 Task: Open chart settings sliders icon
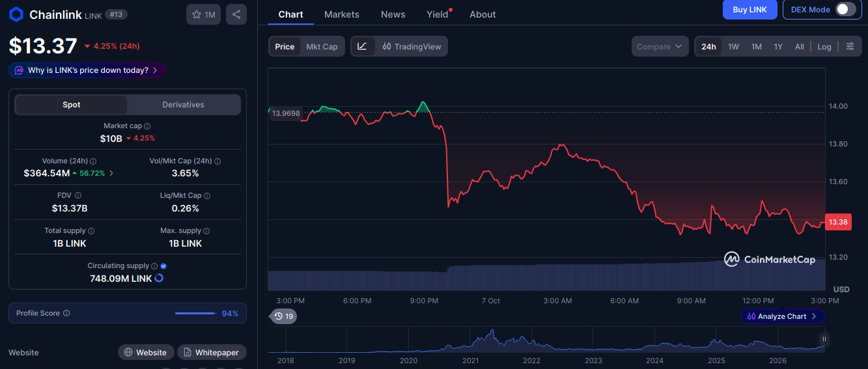850,46
